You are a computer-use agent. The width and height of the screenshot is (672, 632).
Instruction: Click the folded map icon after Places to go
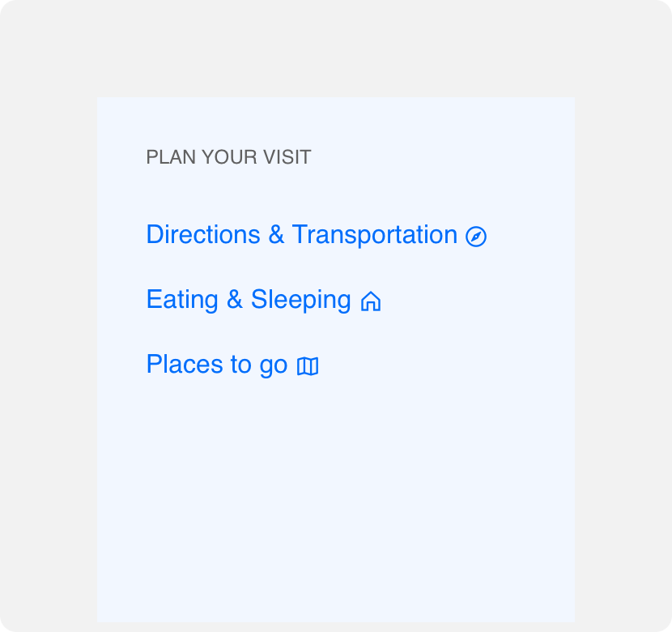(308, 366)
